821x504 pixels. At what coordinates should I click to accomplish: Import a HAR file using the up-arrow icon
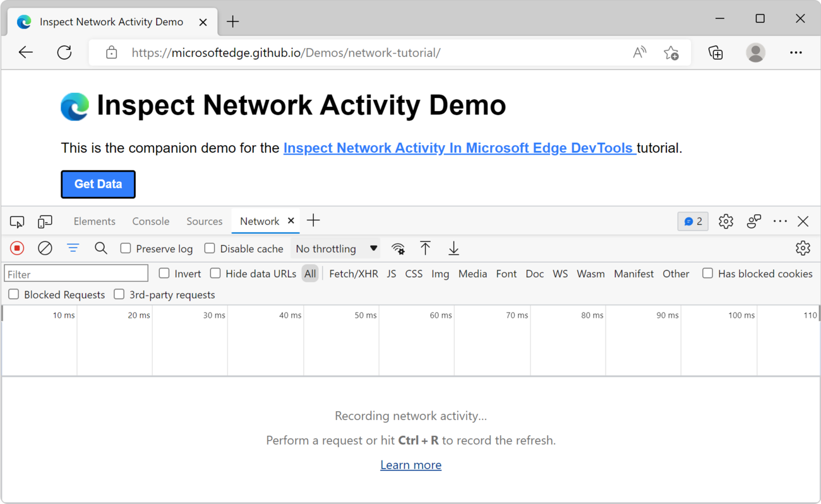point(426,248)
